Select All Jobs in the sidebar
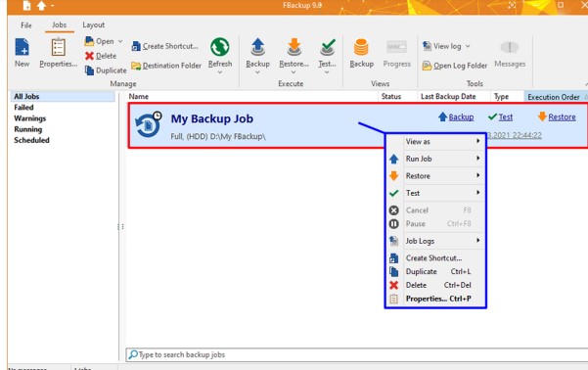This screenshot has width=588, height=370. point(63,97)
